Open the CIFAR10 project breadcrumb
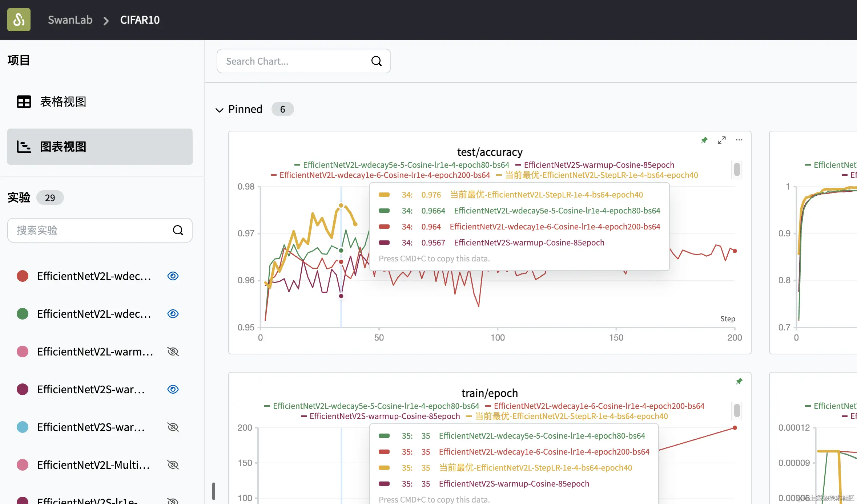857x504 pixels. (140, 20)
